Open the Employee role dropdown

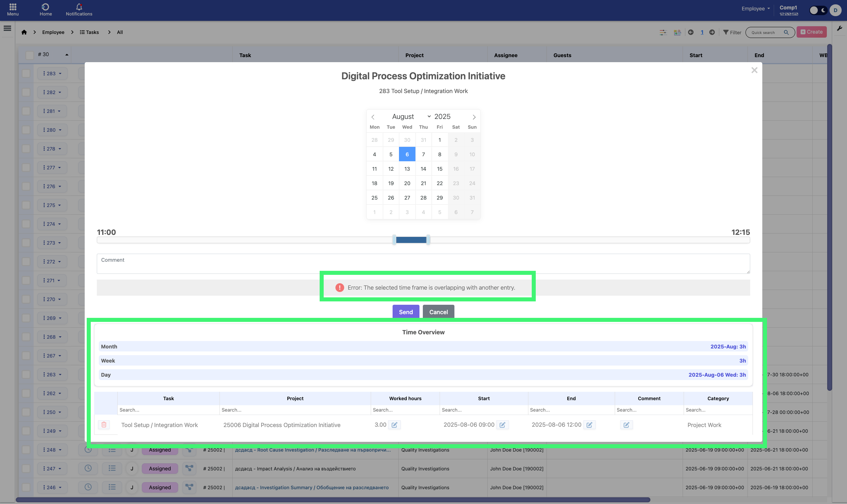755,9
